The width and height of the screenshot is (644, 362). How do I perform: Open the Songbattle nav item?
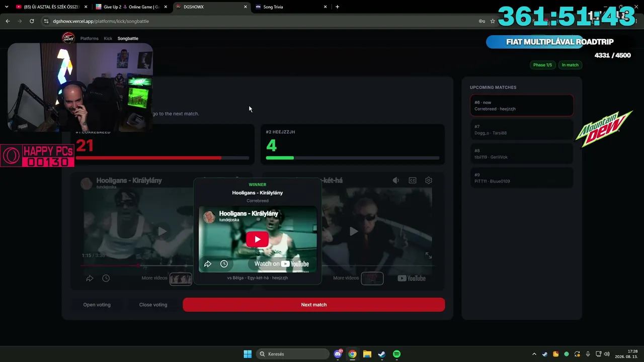click(128, 38)
